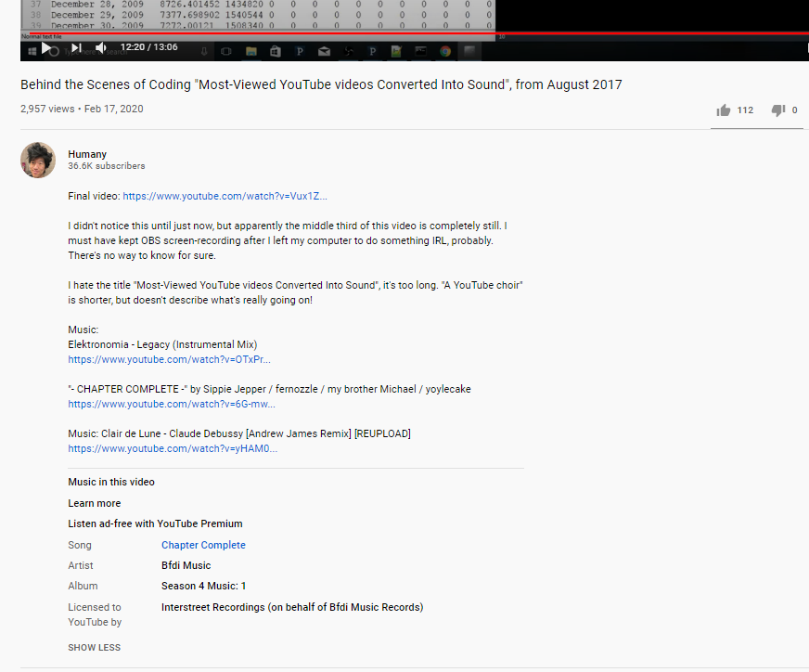Open Clair de Lune link watch?v=yHAM0

point(173,448)
